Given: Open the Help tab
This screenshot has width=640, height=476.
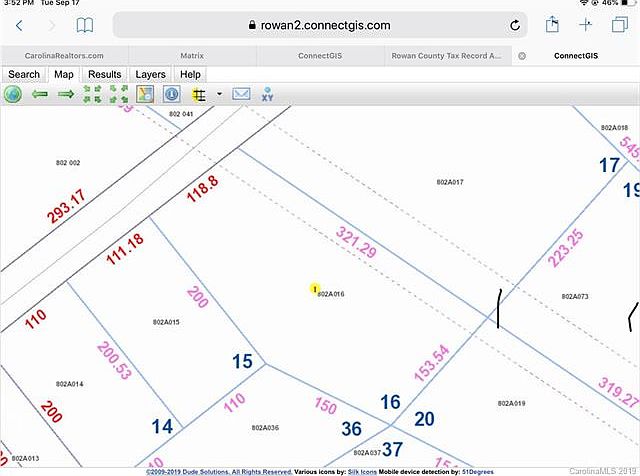Looking at the screenshot, I should coord(190,74).
